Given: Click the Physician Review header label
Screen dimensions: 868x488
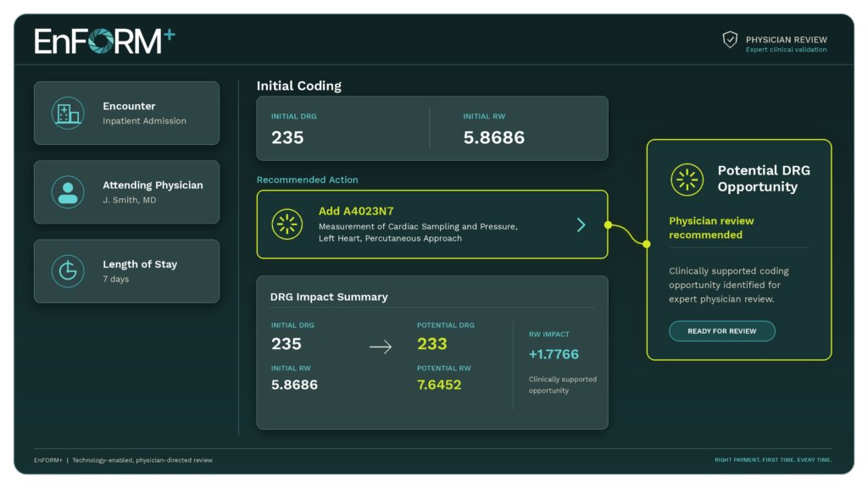Looking at the screenshot, I should tap(786, 40).
